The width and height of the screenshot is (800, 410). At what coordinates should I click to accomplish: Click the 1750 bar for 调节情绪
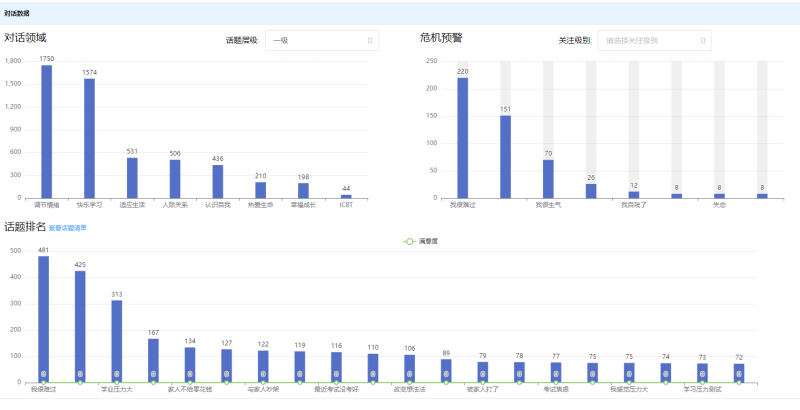[46, 132]
